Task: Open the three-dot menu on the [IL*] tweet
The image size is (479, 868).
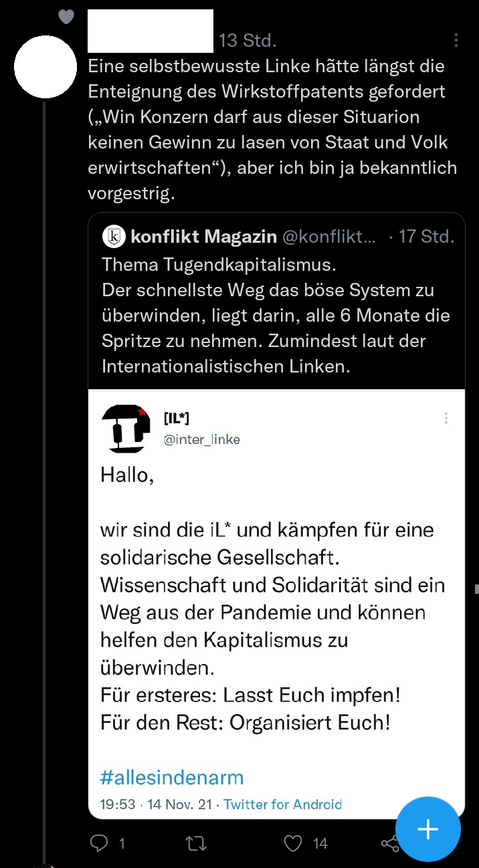Action: 446,418
